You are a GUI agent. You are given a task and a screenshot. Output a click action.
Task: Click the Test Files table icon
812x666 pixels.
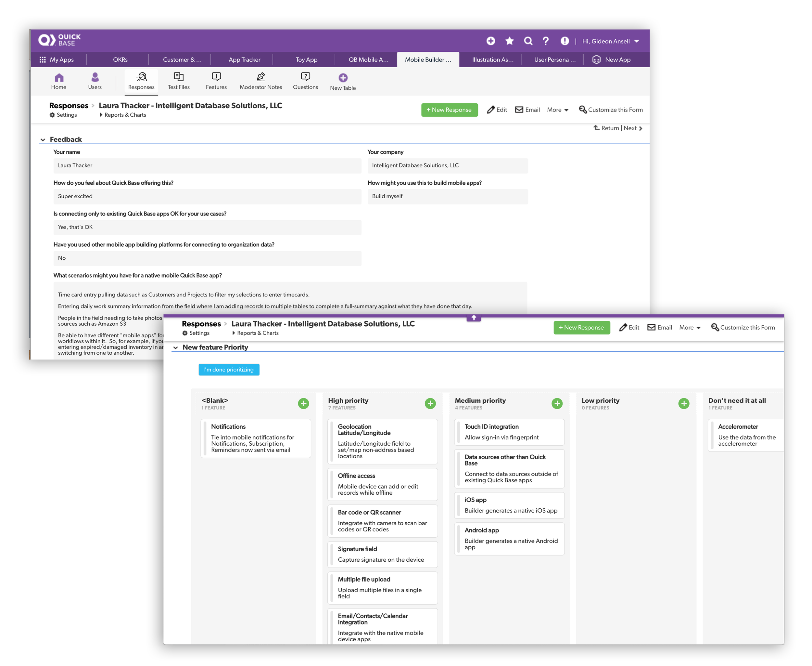[x=178, y=77]
